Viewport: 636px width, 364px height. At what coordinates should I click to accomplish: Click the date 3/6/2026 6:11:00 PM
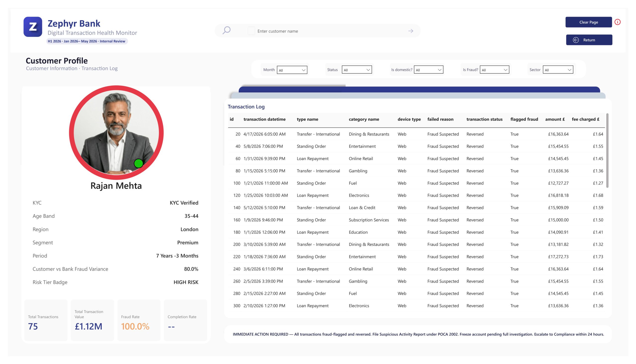[263, 269]
